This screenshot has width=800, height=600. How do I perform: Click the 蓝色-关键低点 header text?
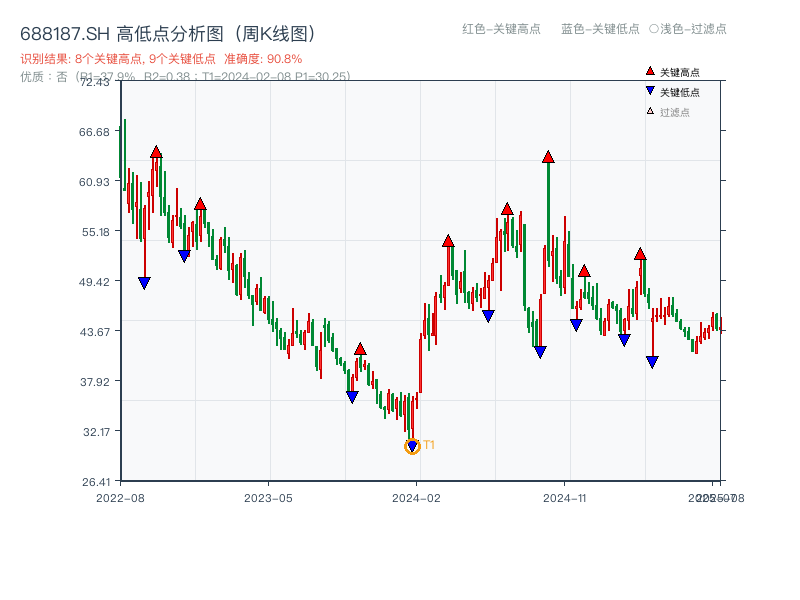[x=600, y=29]
